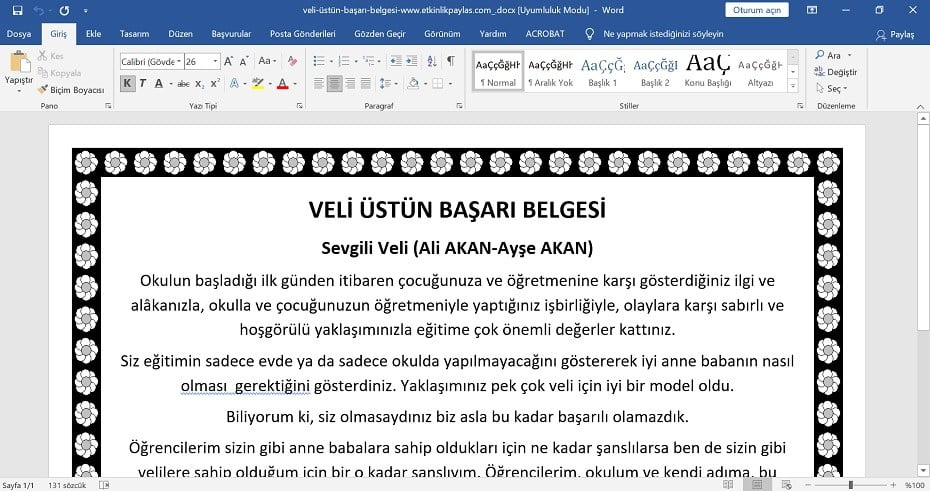The image size is (930, 491).
Task: Align paragraph text to the right
Action: [x=351, y=84]
